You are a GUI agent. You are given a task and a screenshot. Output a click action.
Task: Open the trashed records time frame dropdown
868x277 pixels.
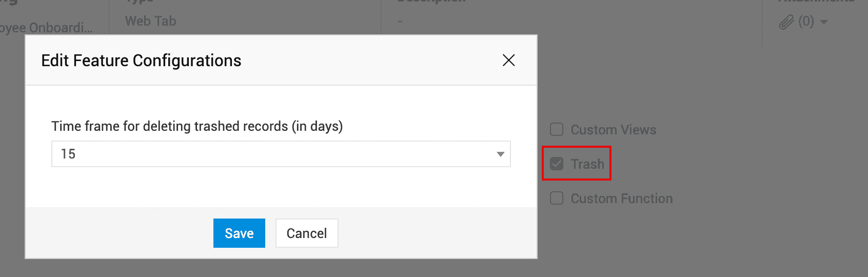281,154
